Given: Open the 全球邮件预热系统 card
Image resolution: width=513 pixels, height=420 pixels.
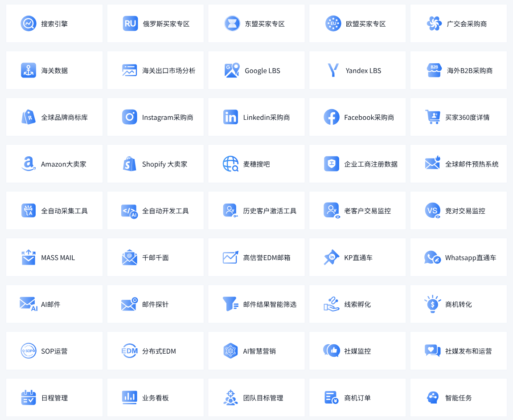Looking at the screenshot, I should coord(458,164).
